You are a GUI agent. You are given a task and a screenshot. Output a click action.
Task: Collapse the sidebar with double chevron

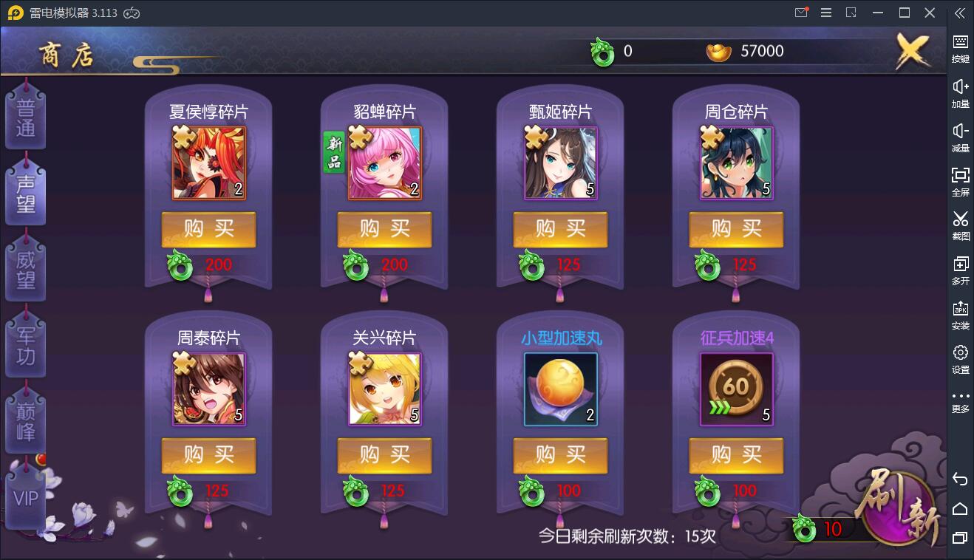960,13
